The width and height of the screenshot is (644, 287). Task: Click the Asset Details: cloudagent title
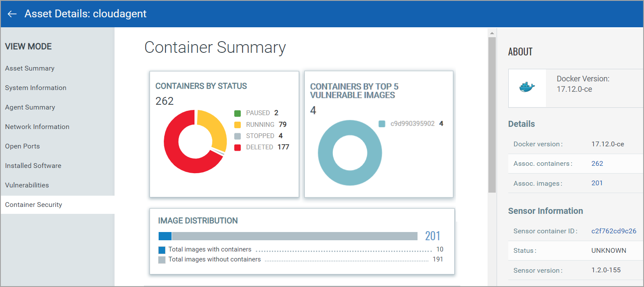click(x=86, y=14)
